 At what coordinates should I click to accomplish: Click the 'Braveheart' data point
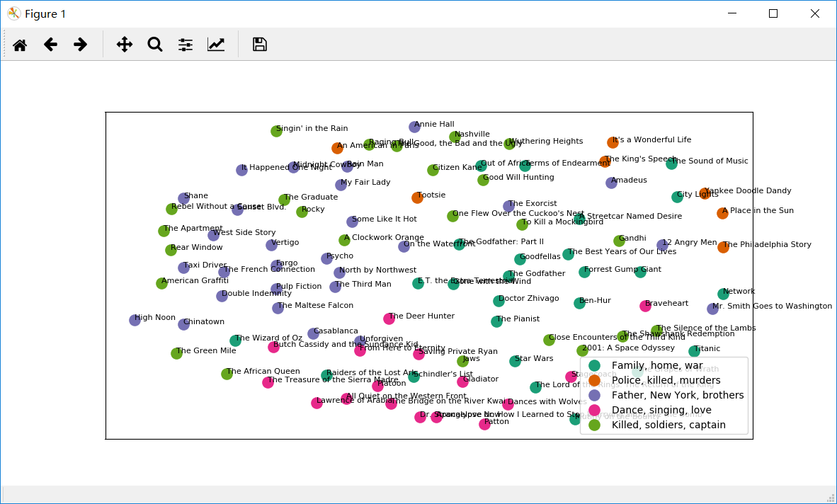pos(645,306)
